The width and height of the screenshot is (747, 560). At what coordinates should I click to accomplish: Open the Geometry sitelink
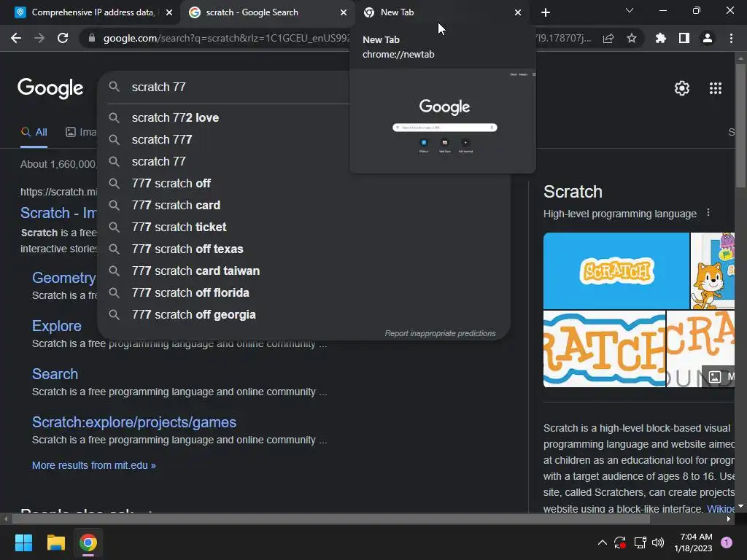coord(64,278)
